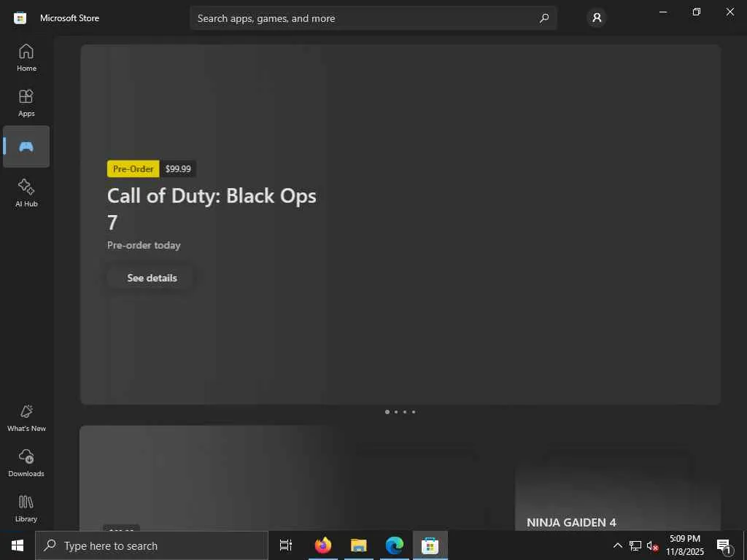This screenshot has width=747, height=560.
Task: Click the $99.99 price tag
Action: (x=178, y=168)
